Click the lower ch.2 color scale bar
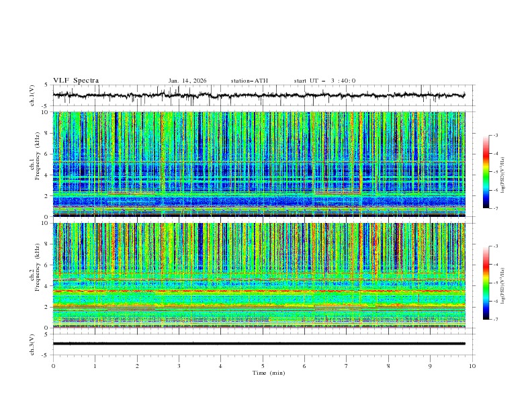532x411 pixels. pyautogui.click(x=486, y=283)
